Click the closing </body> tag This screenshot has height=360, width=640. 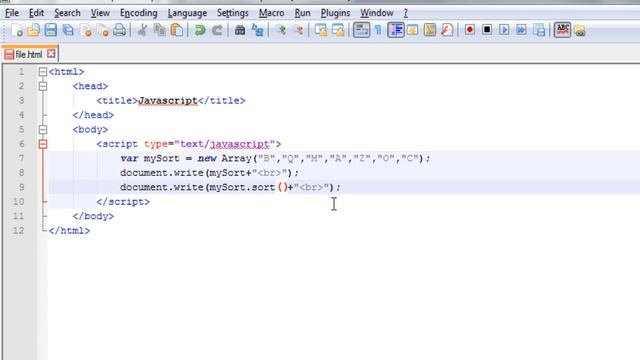(x=93, y=216)
